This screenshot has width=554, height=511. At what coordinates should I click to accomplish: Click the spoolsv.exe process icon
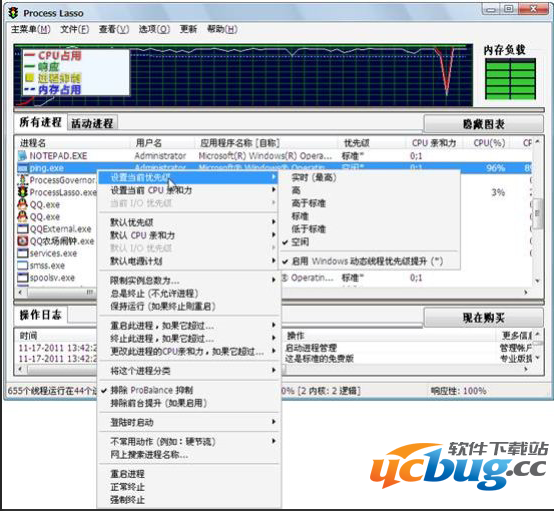click(x=23, y=277)
